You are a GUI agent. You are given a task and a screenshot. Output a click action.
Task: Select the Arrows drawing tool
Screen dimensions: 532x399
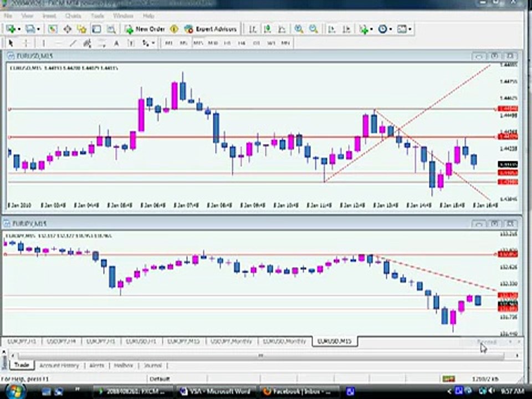146,43
